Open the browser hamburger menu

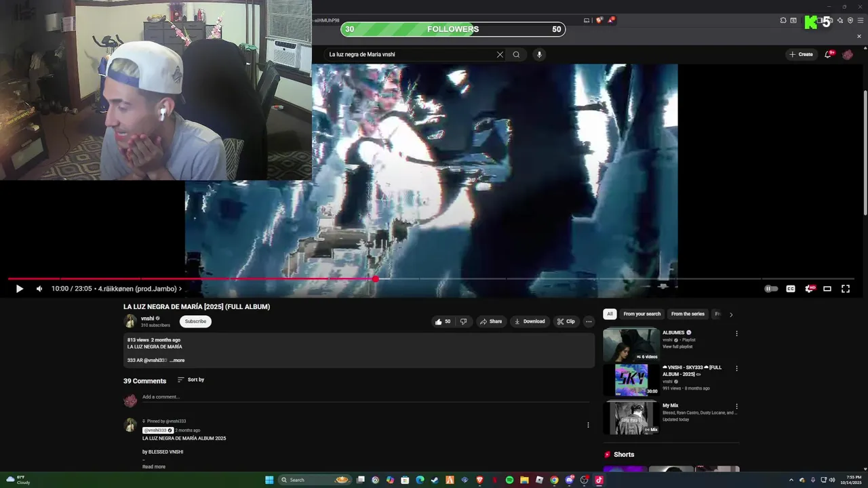click(x=861, y=20)
